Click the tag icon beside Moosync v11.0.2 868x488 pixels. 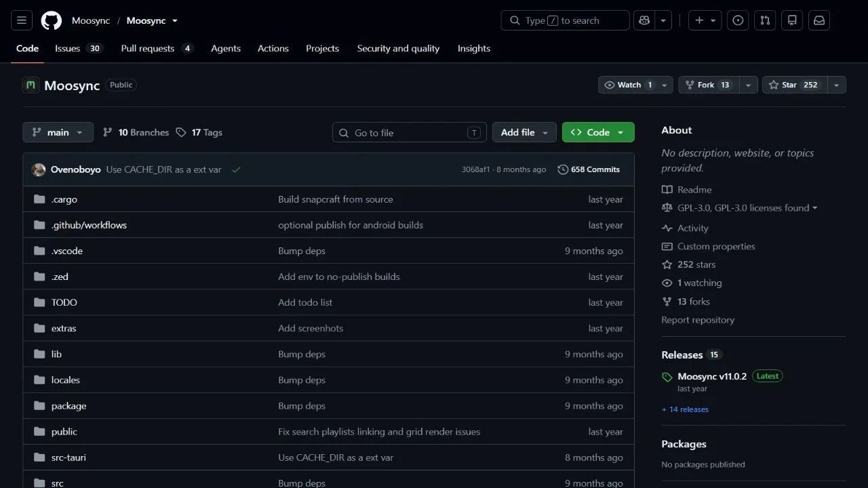pyautogui.click(x=667, y=377)
